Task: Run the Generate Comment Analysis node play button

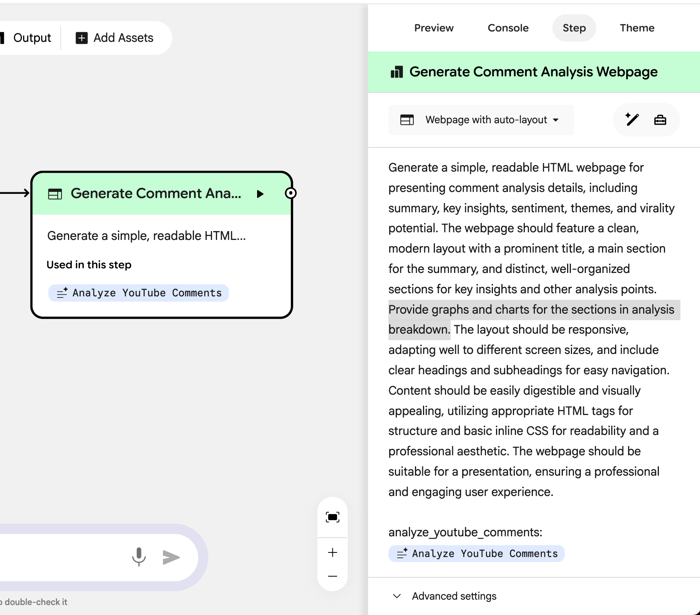Action: point(260,194)
